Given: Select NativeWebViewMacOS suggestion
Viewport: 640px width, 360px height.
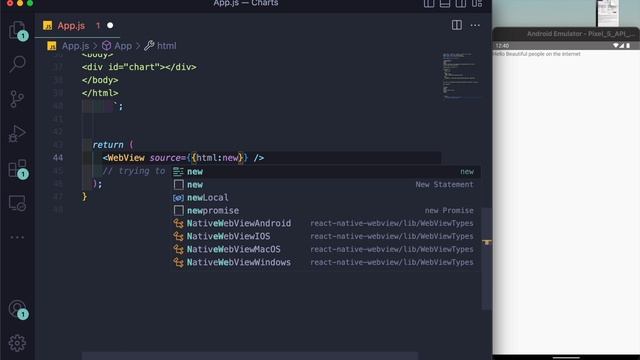Looking at the screenshot, I should point(325,249).
